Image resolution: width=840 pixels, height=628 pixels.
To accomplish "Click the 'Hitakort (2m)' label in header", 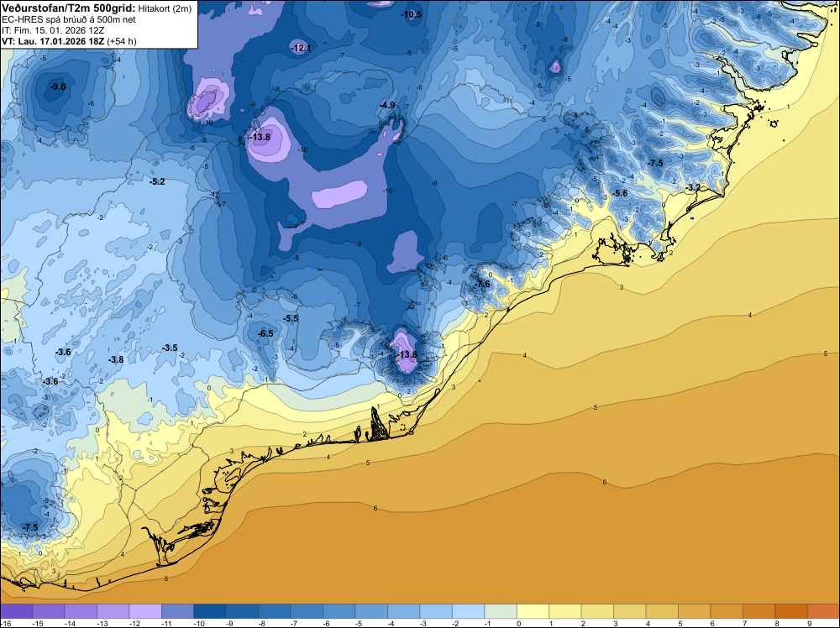I will point(165,8).
